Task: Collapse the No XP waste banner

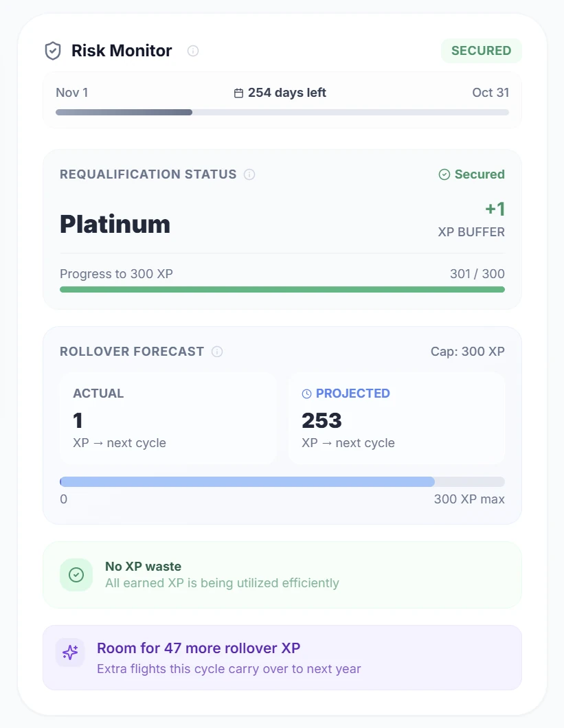Action: [x=282, y=574]
